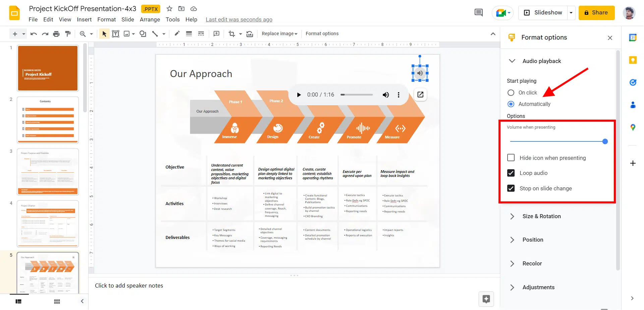644x310 pixels.
Task: Click the volume when presenting slider handle
Action: (605, 141)
